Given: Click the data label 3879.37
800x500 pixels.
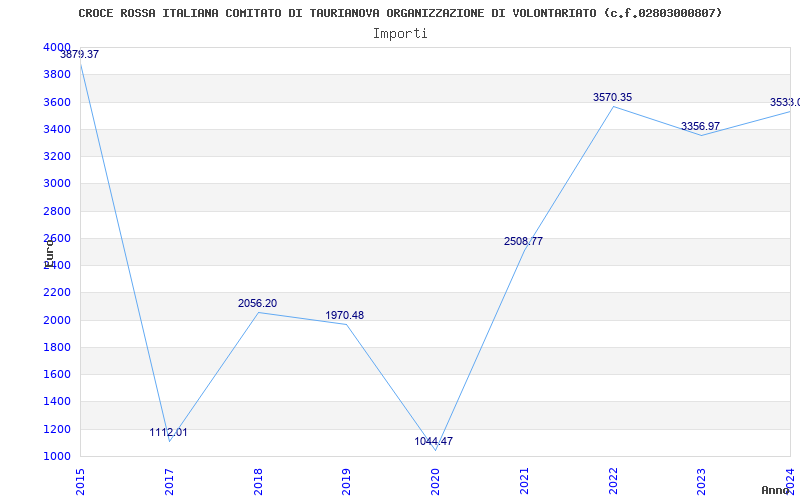Looking at the screenshot, I should tap(80, 54).
